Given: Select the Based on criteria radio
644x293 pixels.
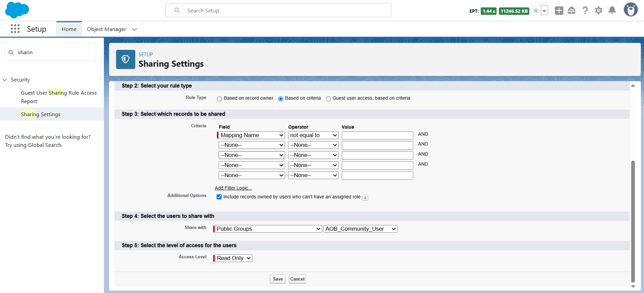Looking at the screenshot, I should (x=281, y=99).
